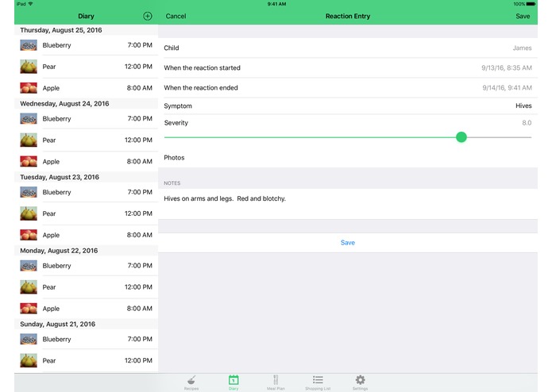
Task: Tap the Wi-Fi icon in status bar
Action: 30,4
